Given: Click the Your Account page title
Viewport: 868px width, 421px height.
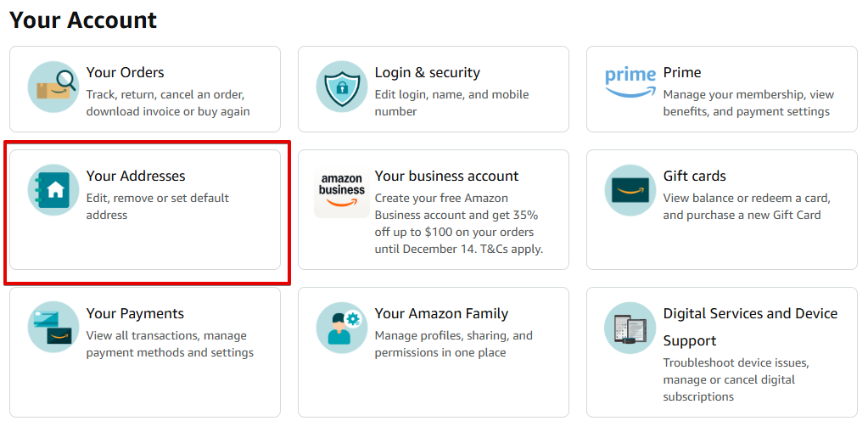Looking at the screenshot, I should click(83, 20).
